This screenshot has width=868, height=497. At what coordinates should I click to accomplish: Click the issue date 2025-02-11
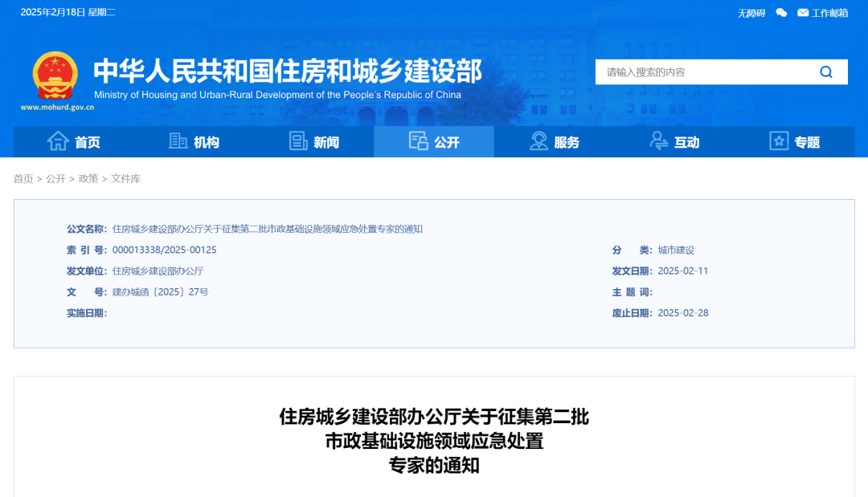point(682,271)
